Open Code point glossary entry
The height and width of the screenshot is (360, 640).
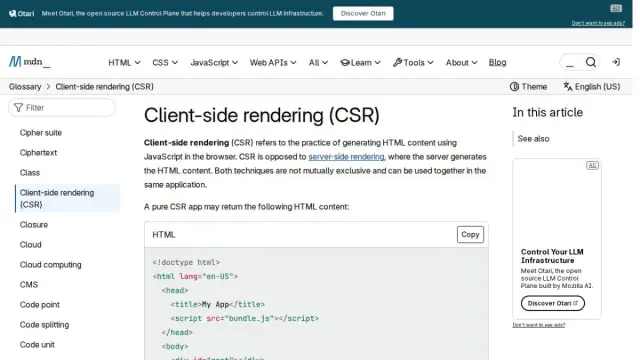[40, 304]
